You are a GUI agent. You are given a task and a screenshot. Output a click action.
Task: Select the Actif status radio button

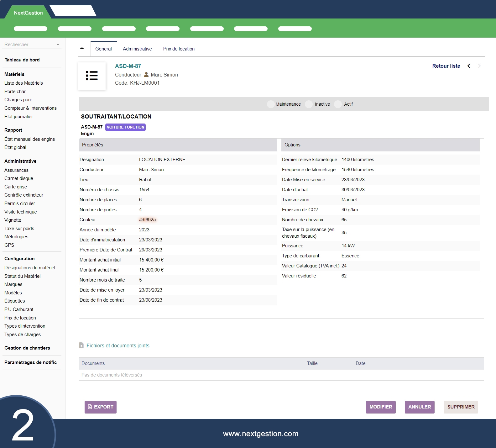(x=338, y=104)
